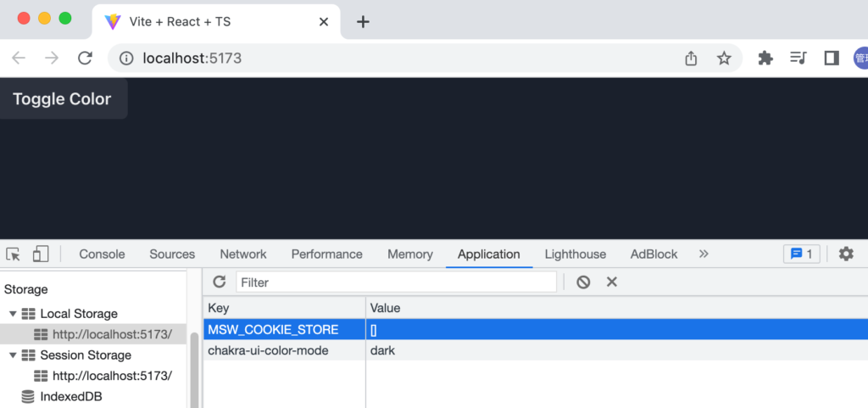Open the extensions puzzle icon
Viewport: 868px width, 408px height.
point(765,58)
